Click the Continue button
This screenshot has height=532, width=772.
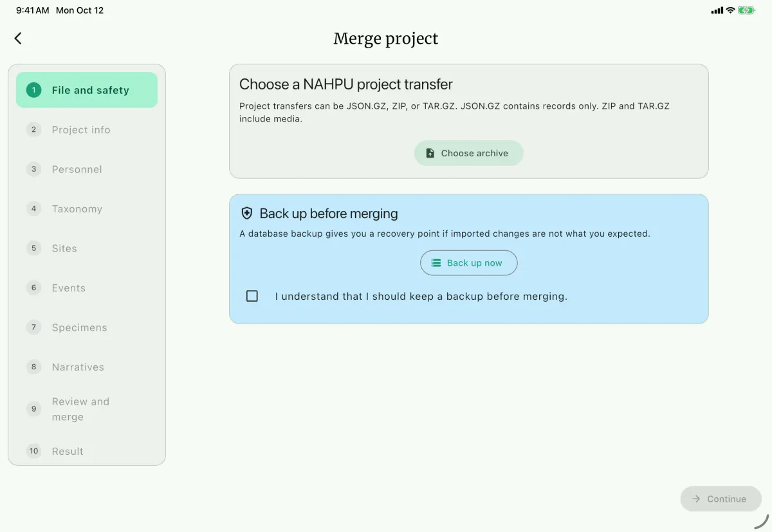click(x=721, y=499)
